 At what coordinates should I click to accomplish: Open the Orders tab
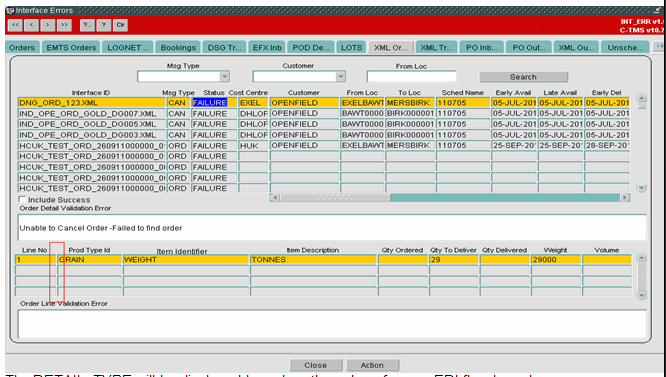22,48
